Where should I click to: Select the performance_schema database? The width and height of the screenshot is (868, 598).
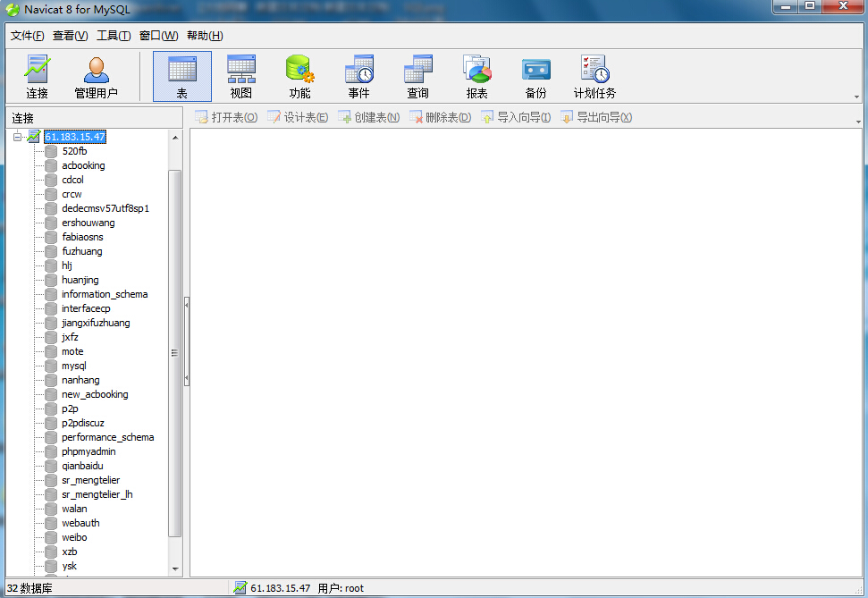[x=108, y=437]
